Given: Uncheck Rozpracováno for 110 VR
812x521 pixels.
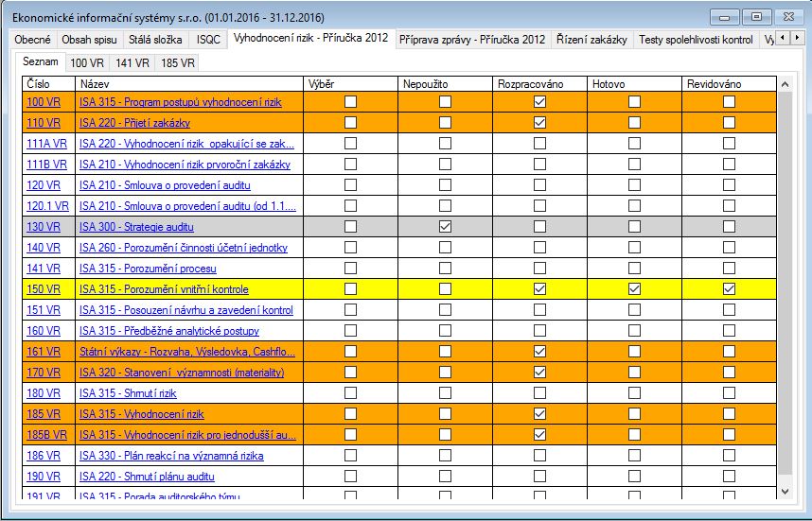Looking at the screenshot, I should point(539,123).
